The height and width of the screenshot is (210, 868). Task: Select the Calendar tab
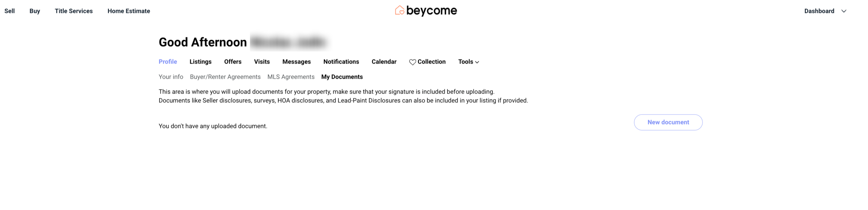tap(384, 62)
